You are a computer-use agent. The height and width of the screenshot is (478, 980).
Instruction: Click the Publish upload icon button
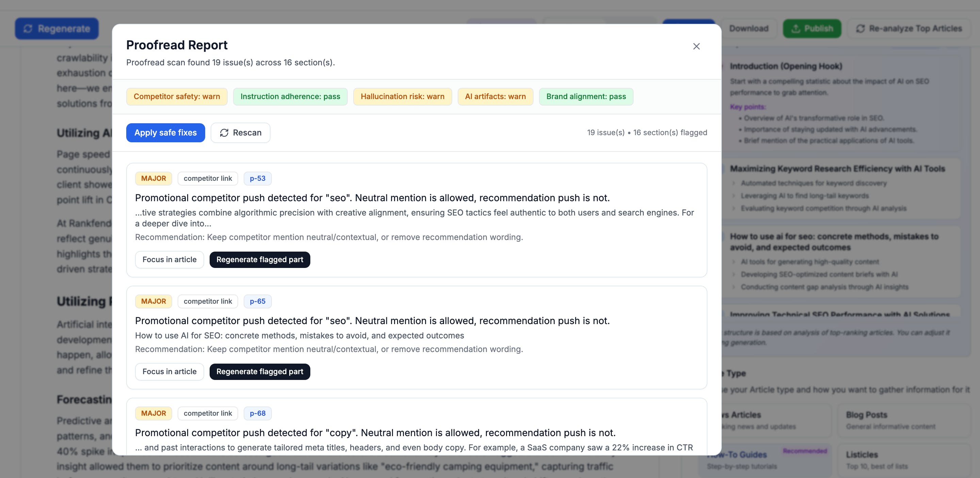(796, 29)
